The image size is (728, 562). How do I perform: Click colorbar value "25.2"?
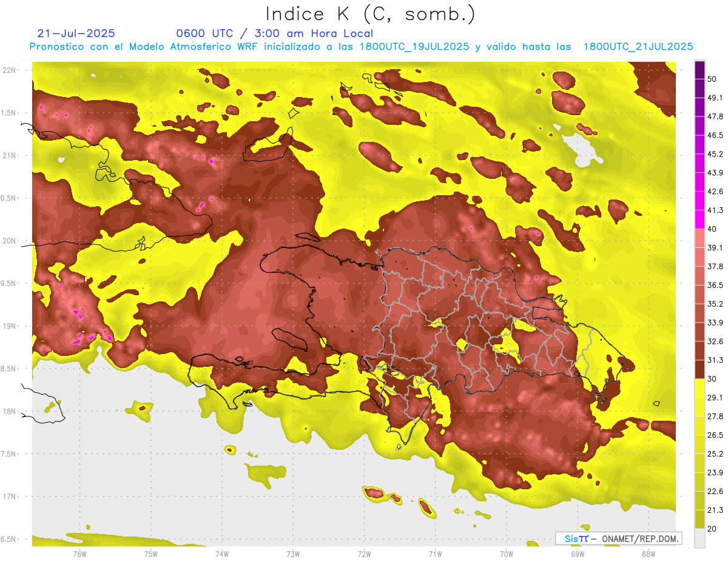pos(715,454)
